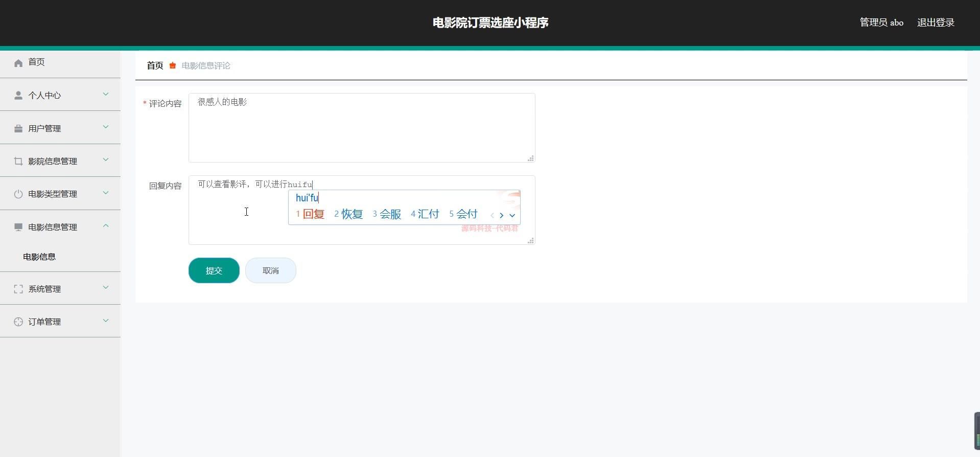The image size is (980, 457).
Task: Click the monitor icon beside 电影信息管理
Action: pos(18,227)
